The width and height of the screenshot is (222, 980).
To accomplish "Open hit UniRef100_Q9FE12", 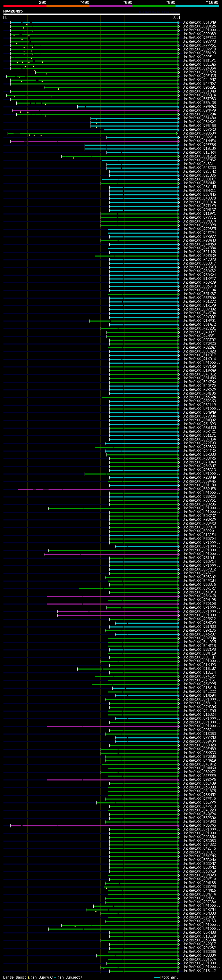I will [199, 38].
